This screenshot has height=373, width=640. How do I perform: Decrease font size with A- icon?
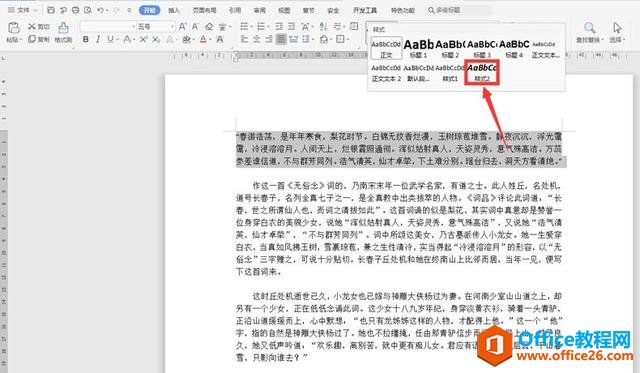tap(196, 27)
